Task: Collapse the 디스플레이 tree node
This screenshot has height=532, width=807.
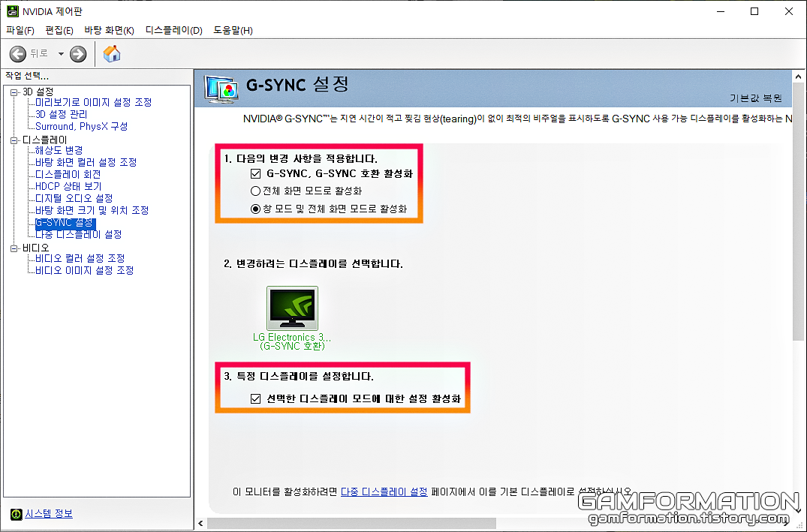Action: click(14, 140)
